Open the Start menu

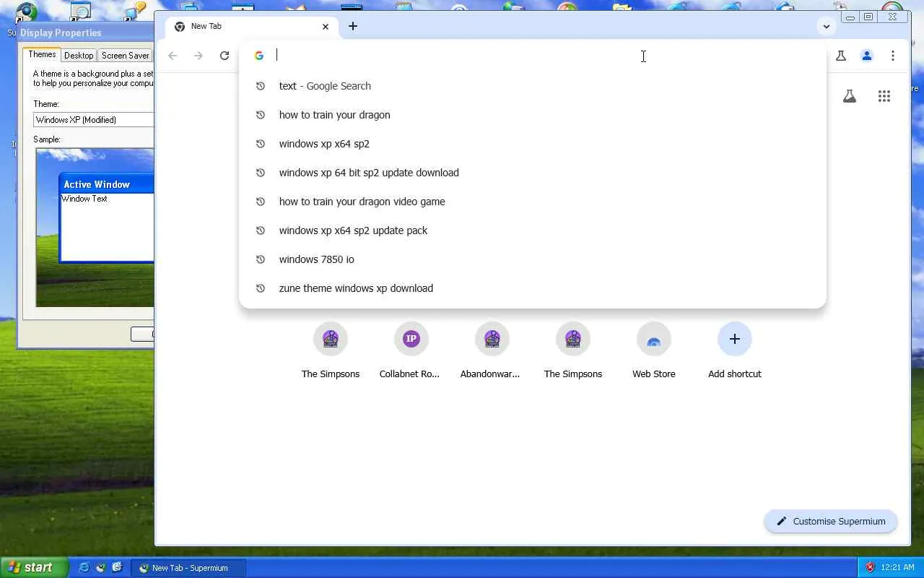tap(34, 568)
